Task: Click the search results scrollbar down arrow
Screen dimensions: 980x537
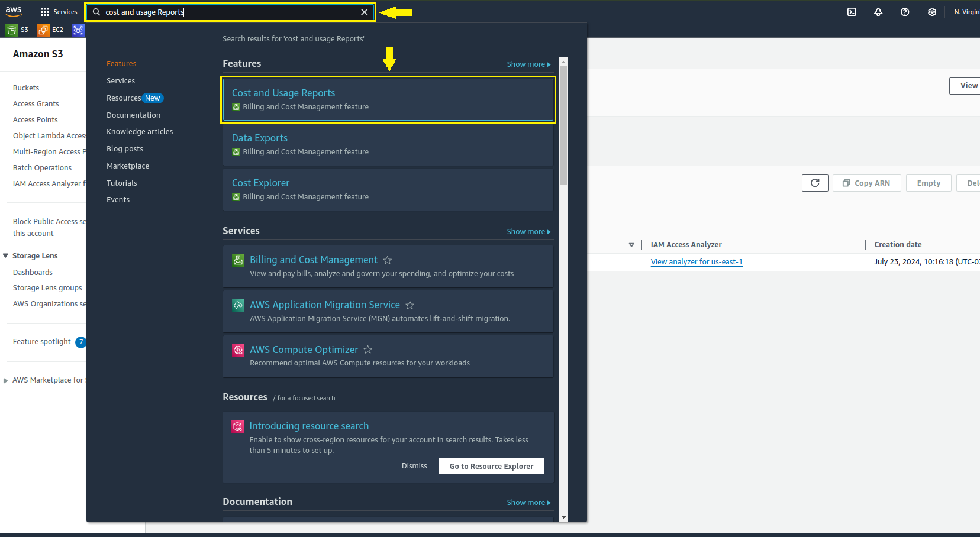Action: 563,517
